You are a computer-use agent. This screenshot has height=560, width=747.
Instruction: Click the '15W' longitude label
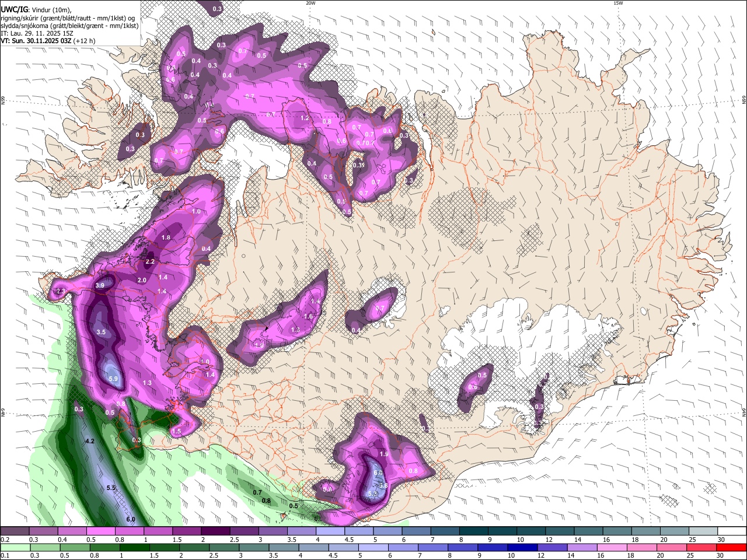point(618,3)
